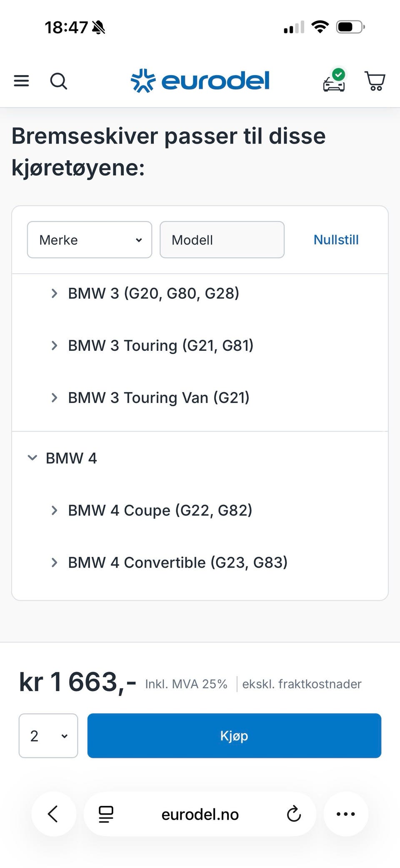Open the quantity selector showing 2
Image resolution: width=400 pixels, height=868 pixels.
pyautogui.click(x=48, y=736)
